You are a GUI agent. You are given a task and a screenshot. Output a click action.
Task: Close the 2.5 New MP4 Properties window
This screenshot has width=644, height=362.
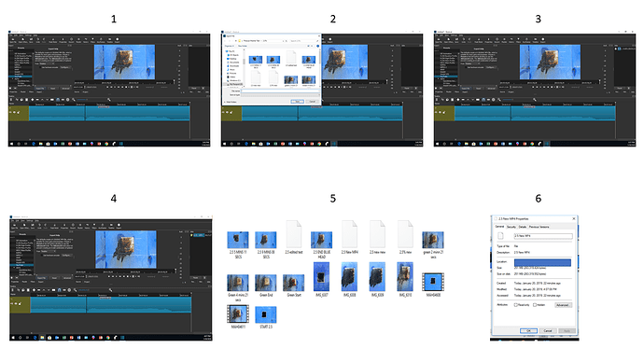click(574, 218)
